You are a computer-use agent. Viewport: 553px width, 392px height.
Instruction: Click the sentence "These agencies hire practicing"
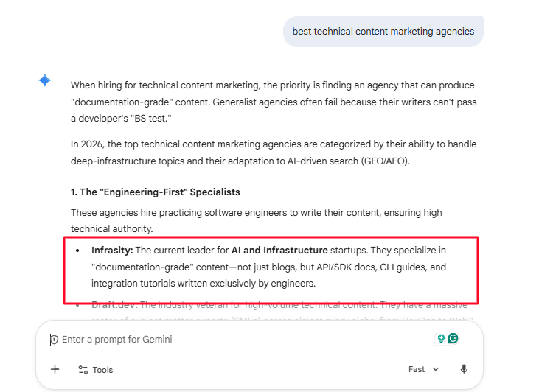pos(257,220)
